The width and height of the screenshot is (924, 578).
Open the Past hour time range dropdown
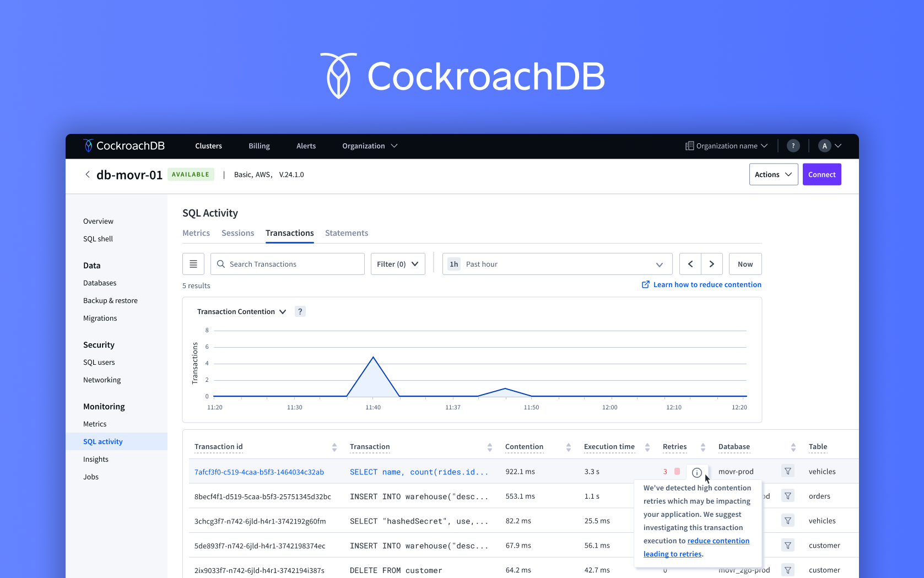tap(557, 264)
